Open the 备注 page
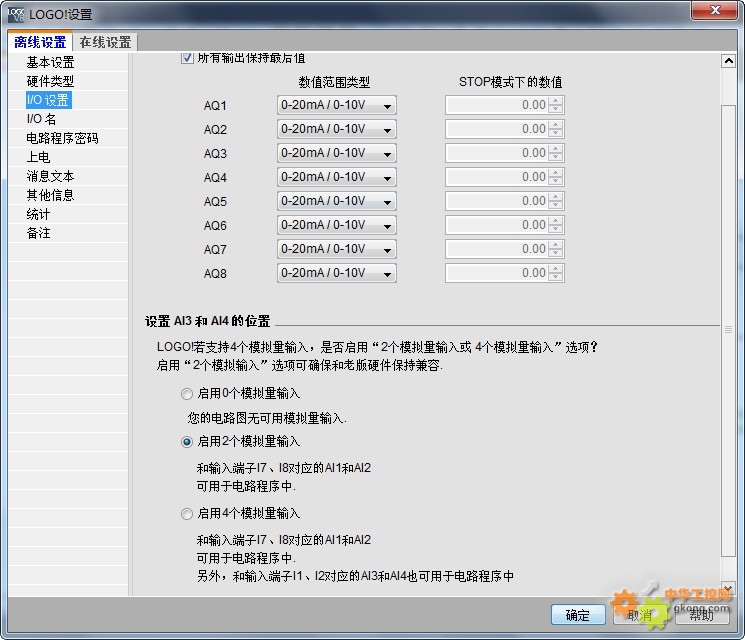 pyautogui.click(x=38, y=233)
